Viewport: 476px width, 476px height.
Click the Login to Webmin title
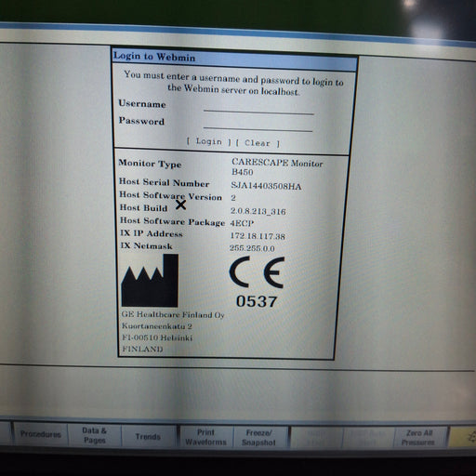[x=154, y=57]
